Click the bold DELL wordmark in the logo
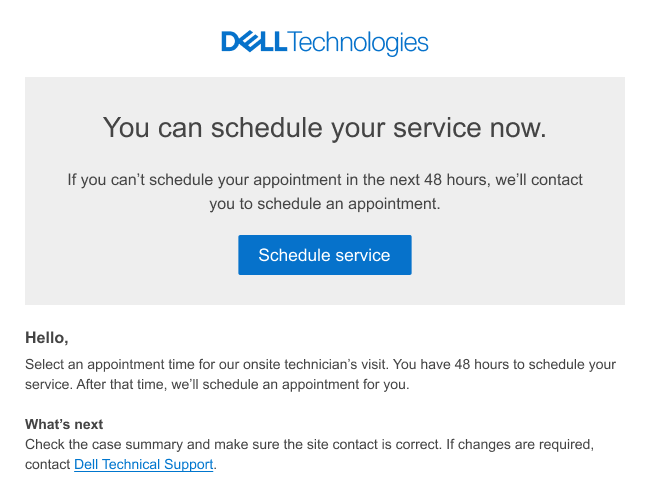The height and width of the screenshot is (496, 650). click(x=254, y=41)
